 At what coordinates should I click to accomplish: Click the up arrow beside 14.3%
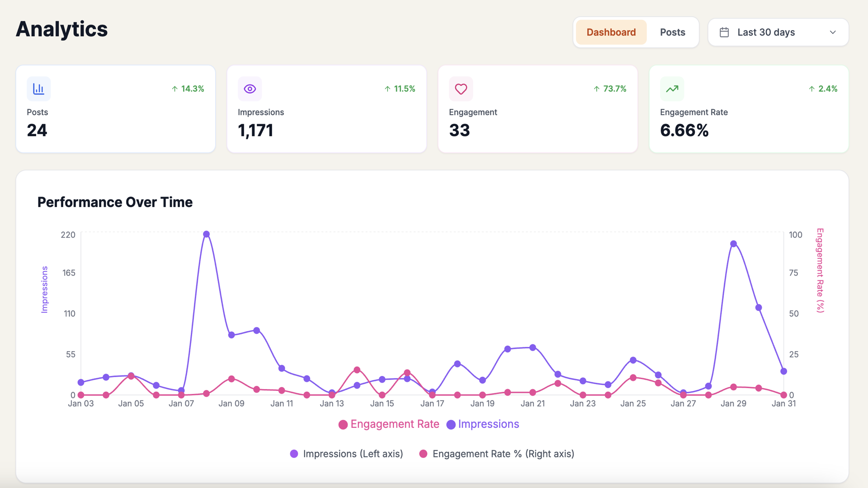[175, 89]
